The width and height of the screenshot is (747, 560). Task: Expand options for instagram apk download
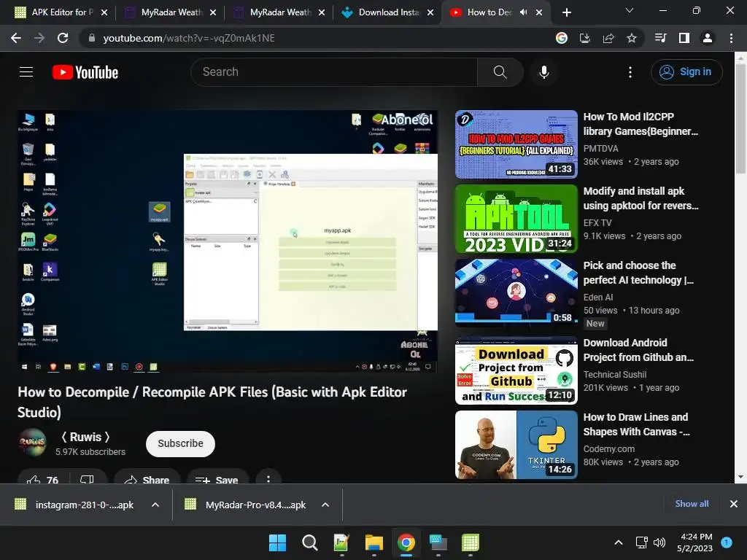click(155, 505)
